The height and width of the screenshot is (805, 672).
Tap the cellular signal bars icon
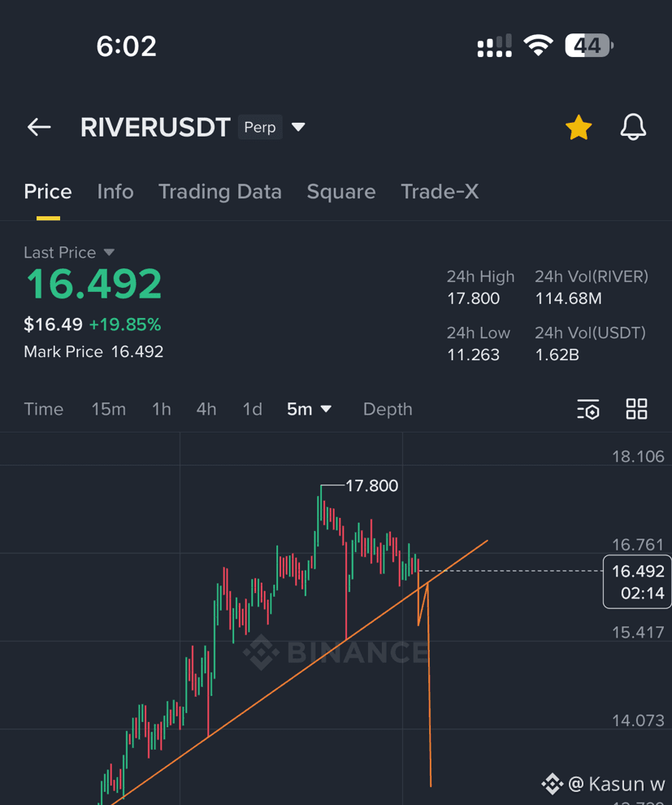pos(495,46)
